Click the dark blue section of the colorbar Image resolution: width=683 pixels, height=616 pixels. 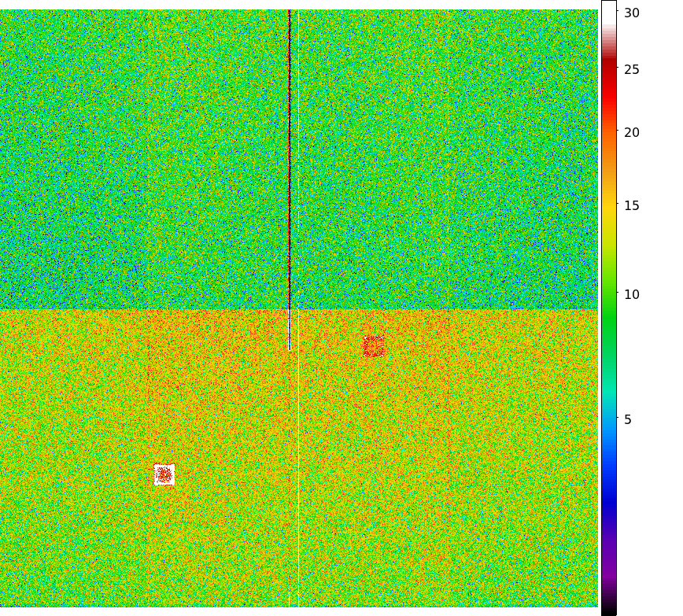coord(609,501)
